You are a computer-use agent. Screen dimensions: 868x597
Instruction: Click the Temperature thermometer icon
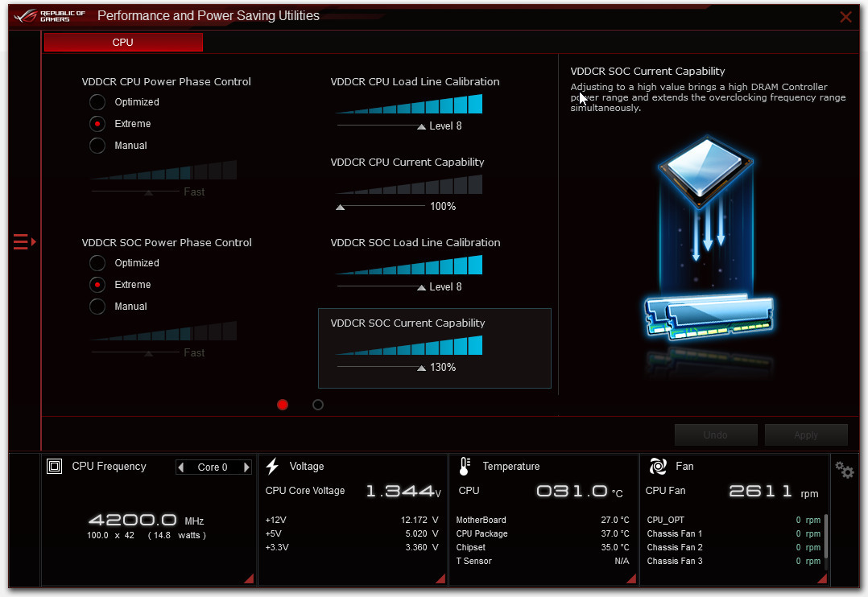click(x=465, y=467)
